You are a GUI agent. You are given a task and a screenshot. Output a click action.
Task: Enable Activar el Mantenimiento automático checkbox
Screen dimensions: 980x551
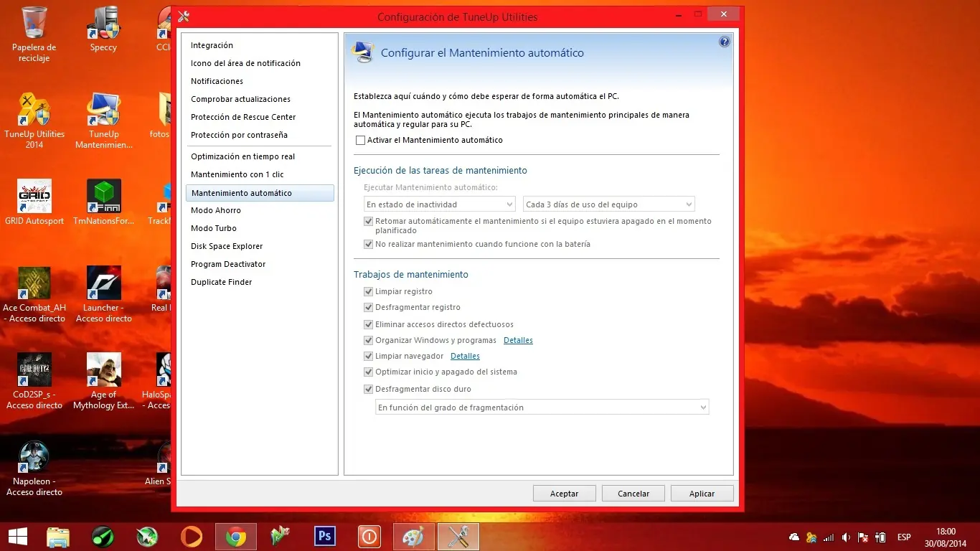[361, 141]
